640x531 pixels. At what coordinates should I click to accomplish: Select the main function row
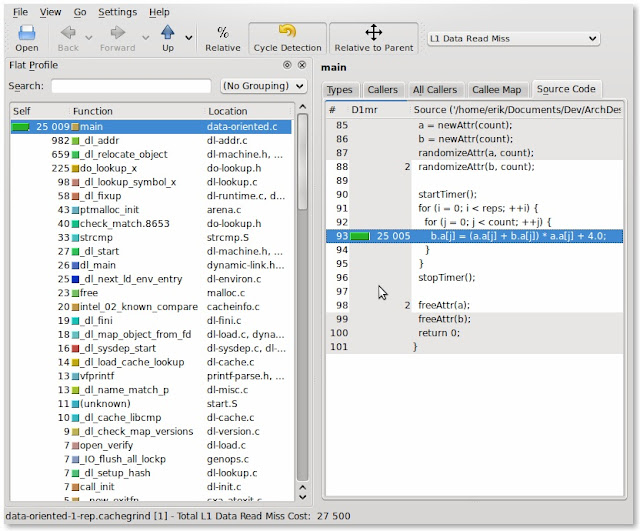coord(151,127)
